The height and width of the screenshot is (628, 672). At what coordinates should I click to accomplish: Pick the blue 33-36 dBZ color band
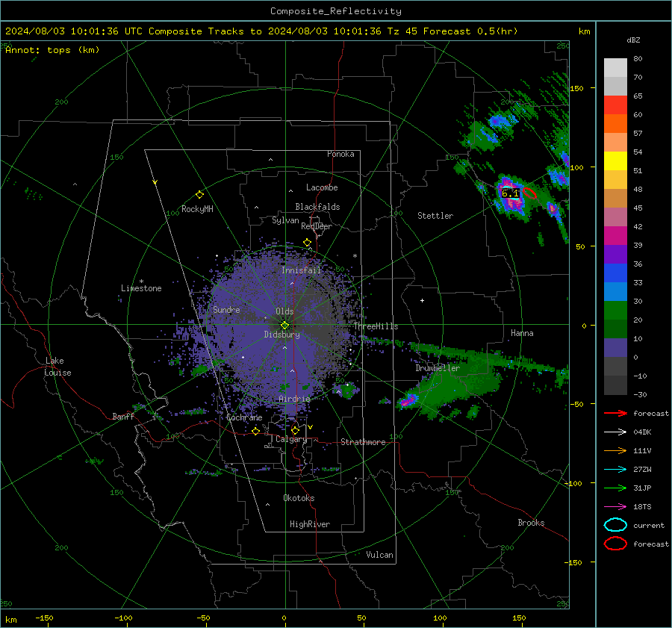(x=615, y=273)
